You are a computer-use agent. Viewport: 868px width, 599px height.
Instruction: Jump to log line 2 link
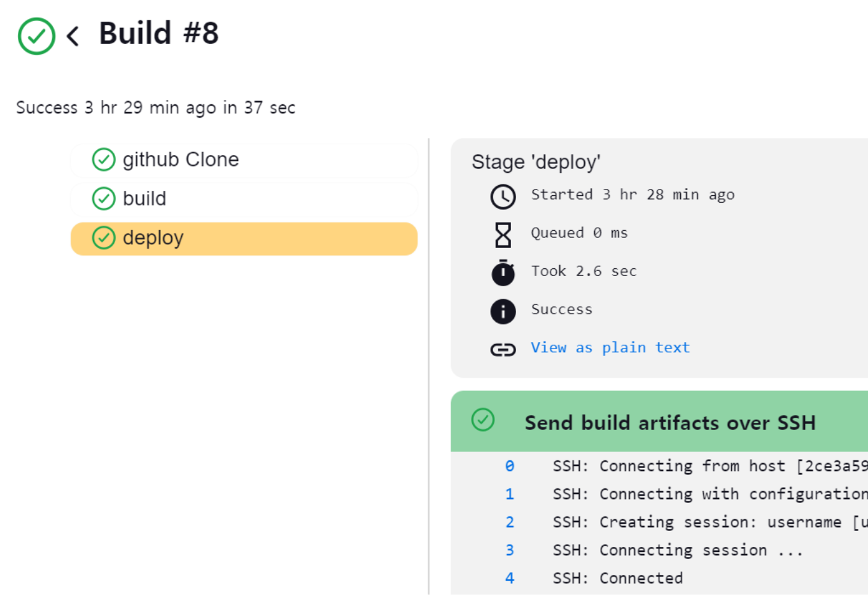pyautogui.click(x=509, y=522)
